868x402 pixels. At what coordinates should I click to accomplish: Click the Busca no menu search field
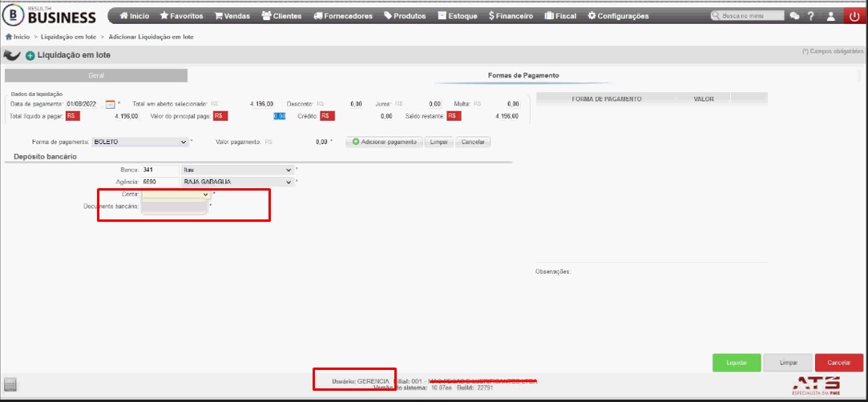pyautogui.click(x=747, y=16)
